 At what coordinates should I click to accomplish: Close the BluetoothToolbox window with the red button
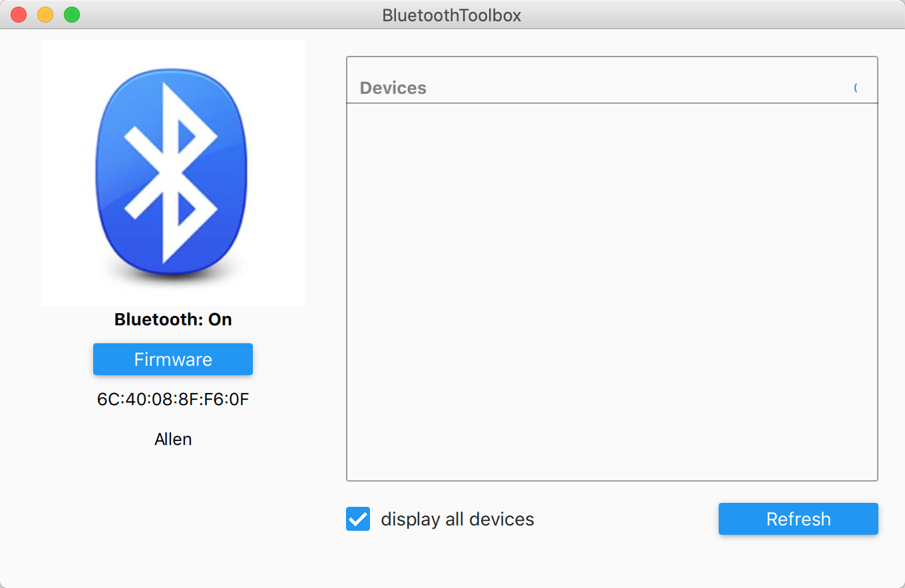coord(19,15)
